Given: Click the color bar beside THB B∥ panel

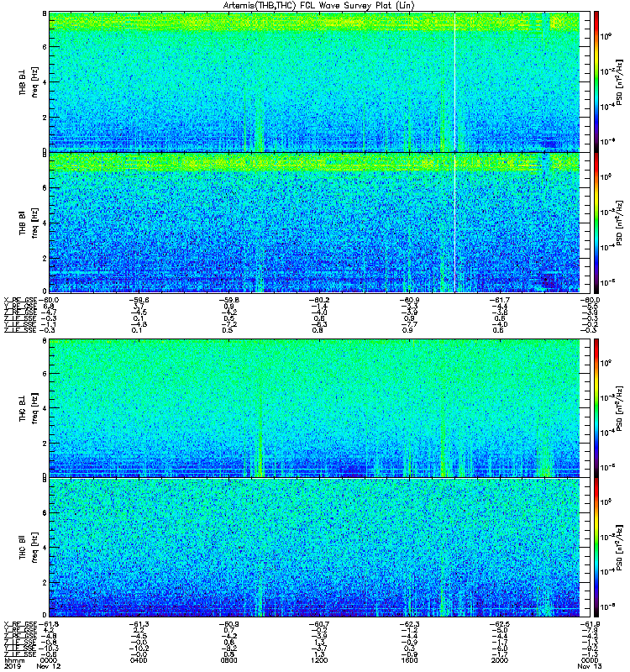Looking at the screenshot, I should 596,223.
